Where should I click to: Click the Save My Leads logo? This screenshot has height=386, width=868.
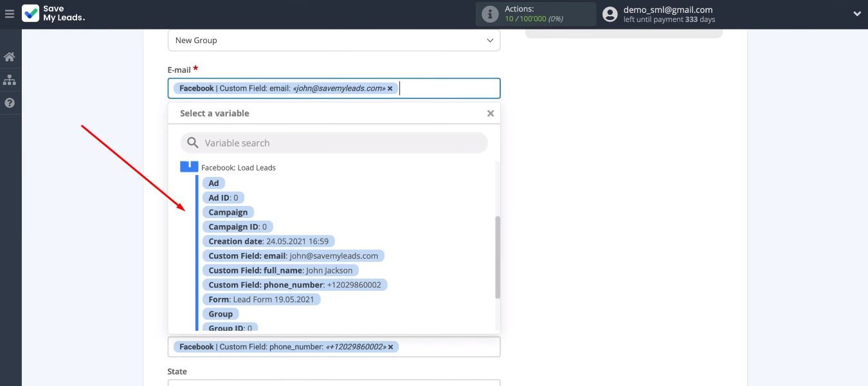[x=53, y=14]
